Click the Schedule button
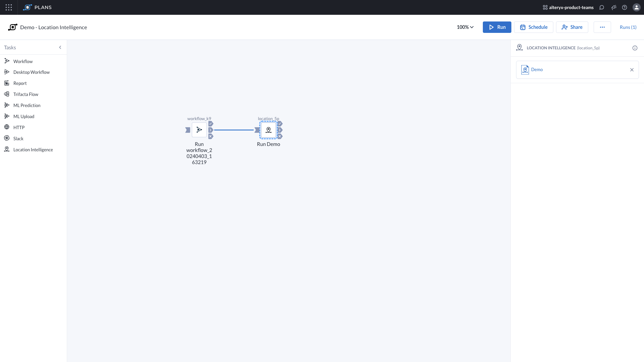This screenshot has height=362, width=644. (x=534, y=27)
